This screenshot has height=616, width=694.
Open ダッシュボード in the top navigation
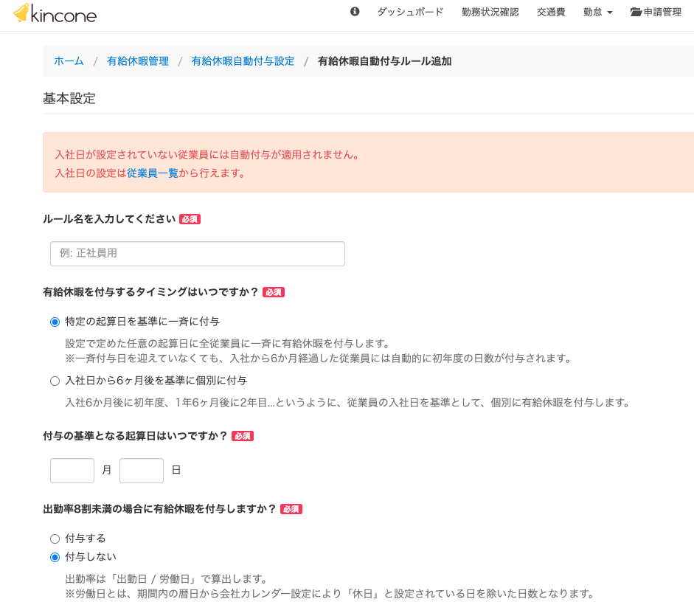point(410,12)
